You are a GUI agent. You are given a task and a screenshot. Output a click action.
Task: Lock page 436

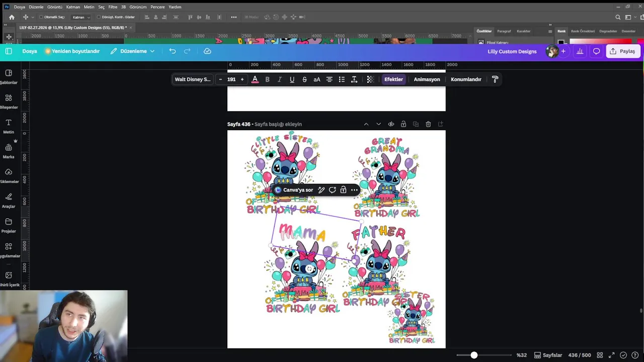[x=404, y=124]
